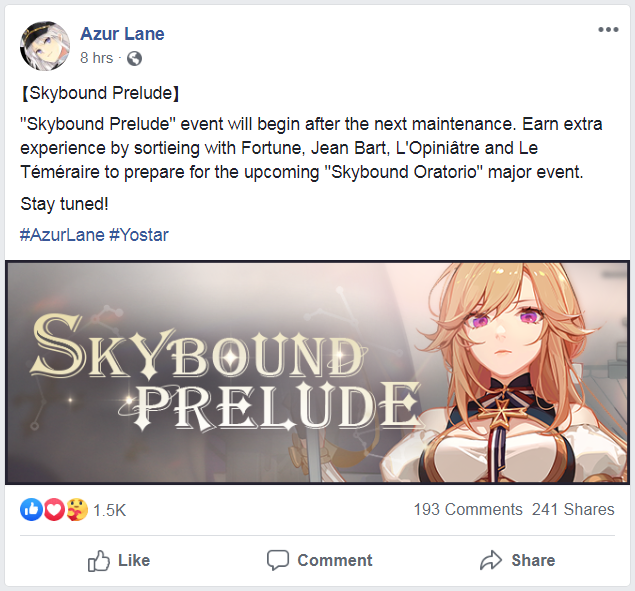Click the thumbs-up outline icon next to Like

click(x=99, y=561)
